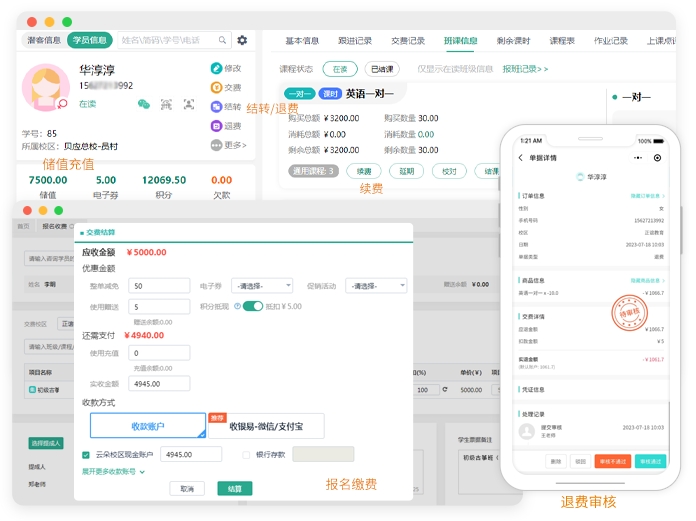This screenshot has height=521, width=696.
Task: Tap 审核通过 on the phone
Action: point(650,462)
